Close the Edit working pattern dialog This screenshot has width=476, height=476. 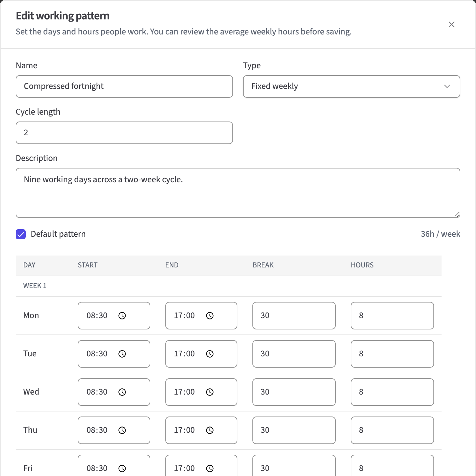(x=451, y=24)
